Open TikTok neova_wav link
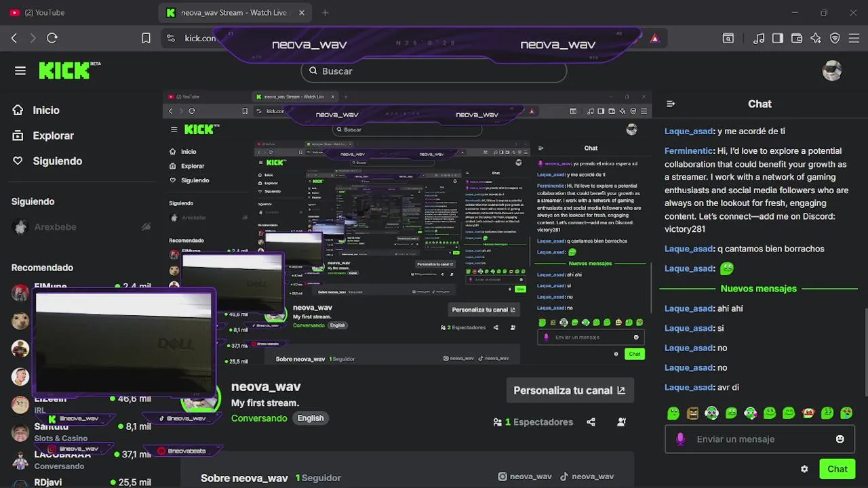The image size is (868, 488). click(x=587, y=476)
